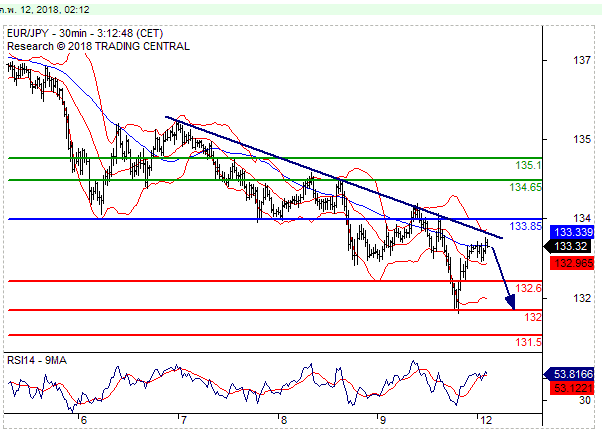602x437 pixels.
Task: Click the date header 12, 2018, 02:12
Action: tap(55, 10)
